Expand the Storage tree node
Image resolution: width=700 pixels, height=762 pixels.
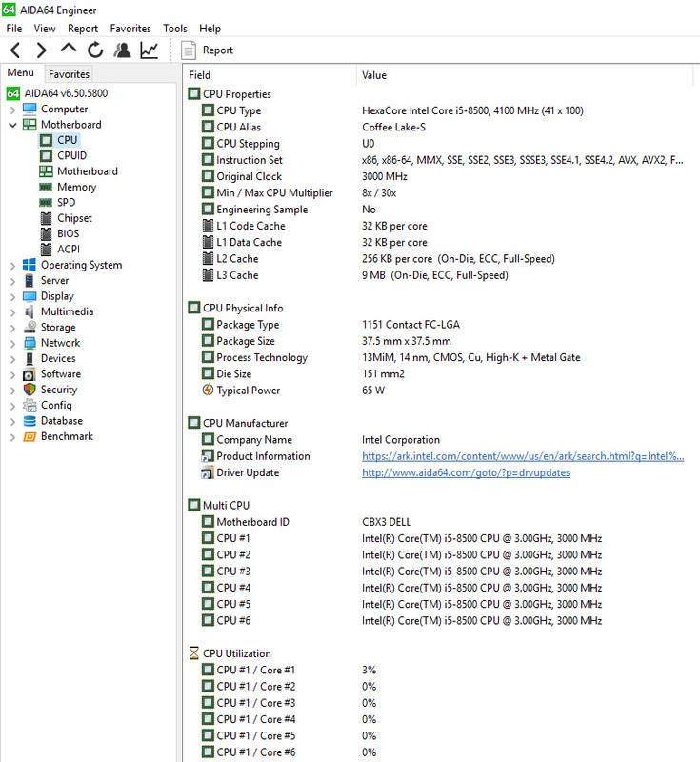pos(12,328)
